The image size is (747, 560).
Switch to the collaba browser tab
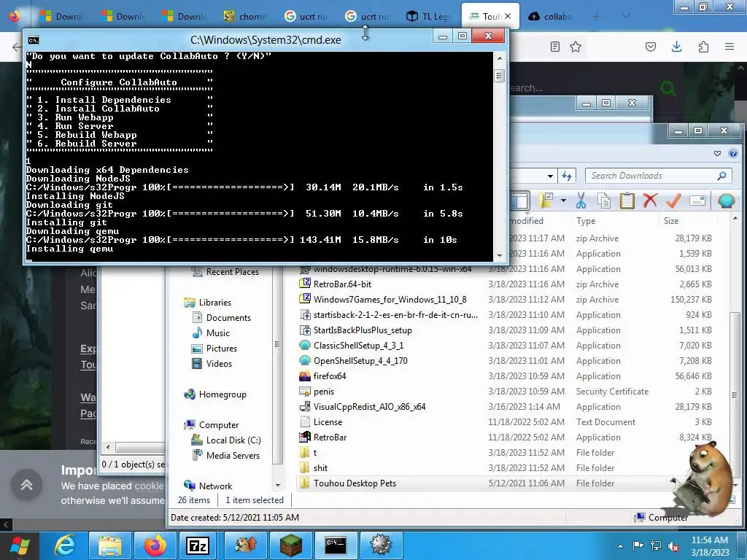550,16
